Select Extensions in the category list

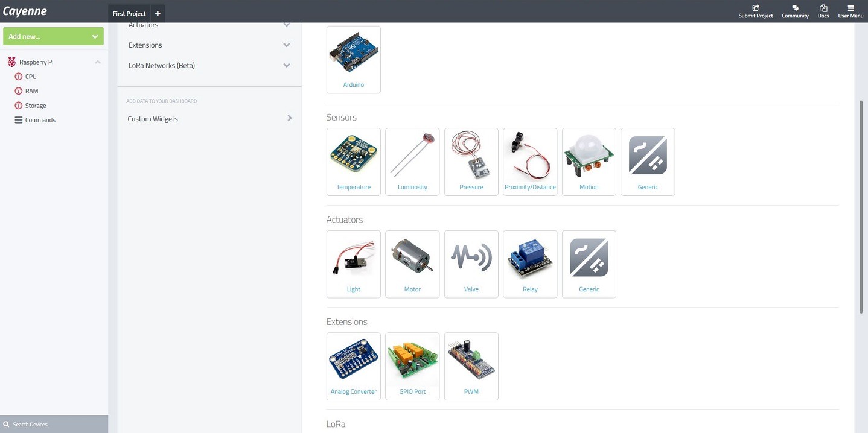pos(145,45)
